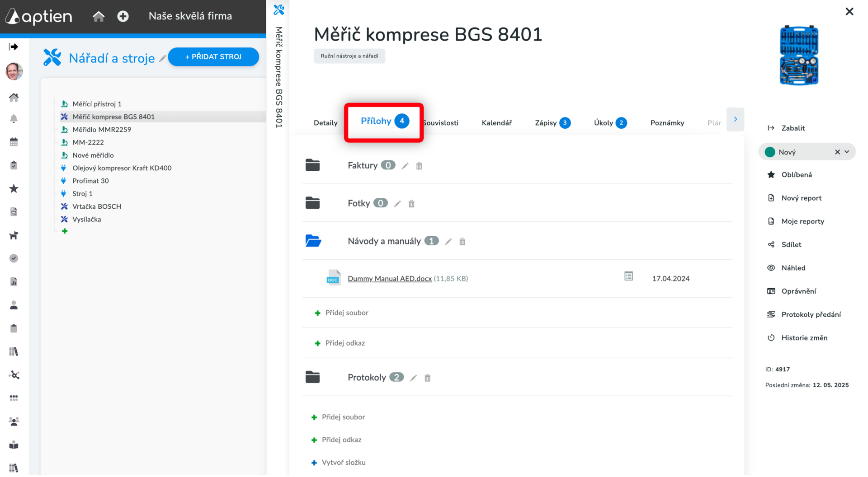
Task: Click the PŘIDAT STROJ button
Action: [213, 57]
